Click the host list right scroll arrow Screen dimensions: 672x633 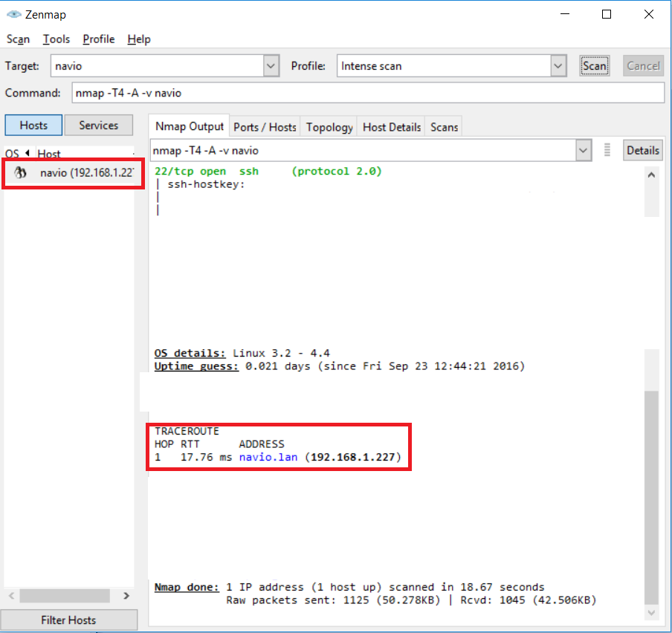[x=126, y=596]
